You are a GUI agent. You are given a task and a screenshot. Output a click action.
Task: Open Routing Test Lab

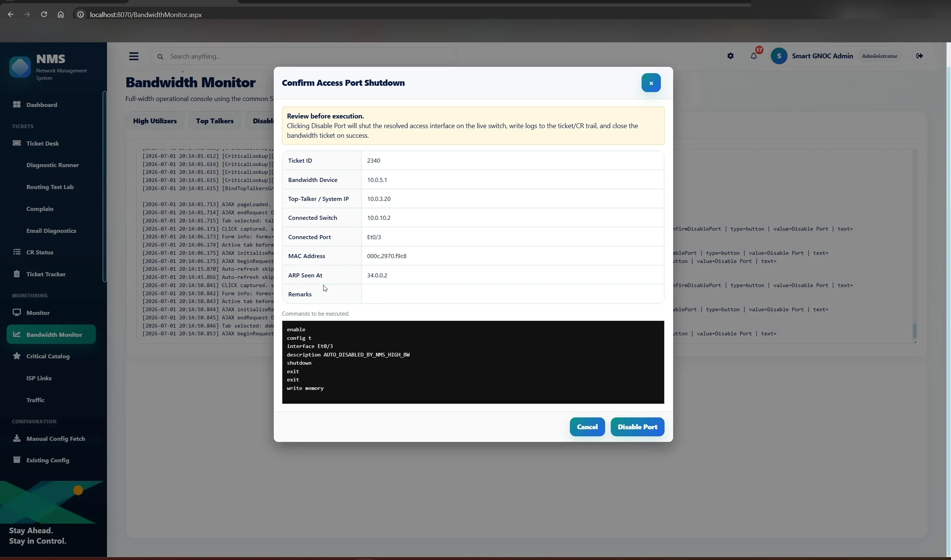(50, 187)
